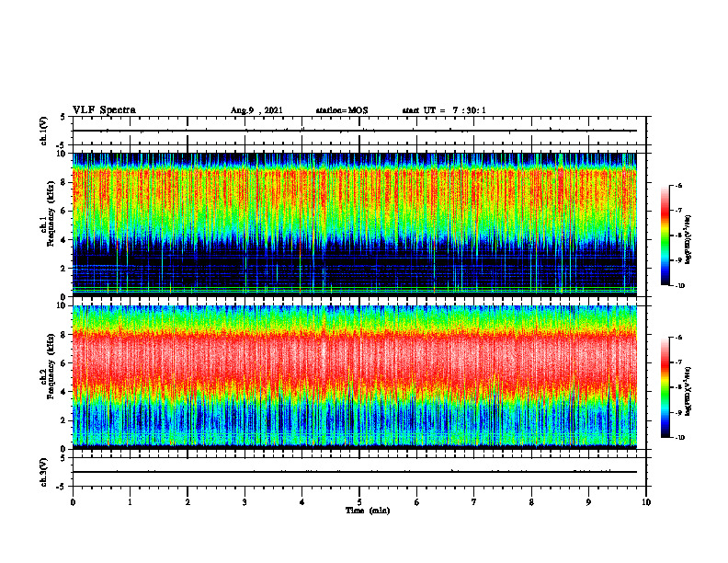Click the ch.1 colorbar log(PSD) label

point(688,240)
